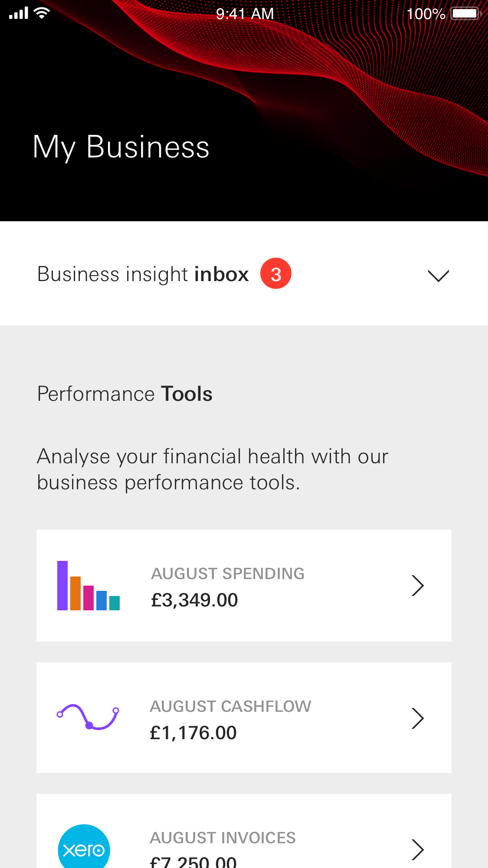
Task: Tap the Wi-Fi status icon
Action: click(42, 13)
